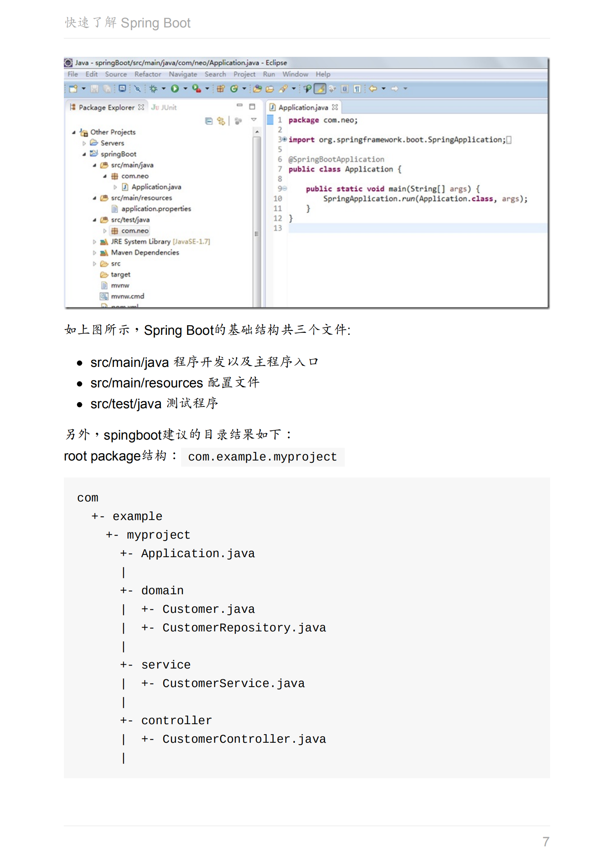This screenshot has width=614, height=868.
Task: Click CustomerController.java in directory tree
Action: [244, 739]
